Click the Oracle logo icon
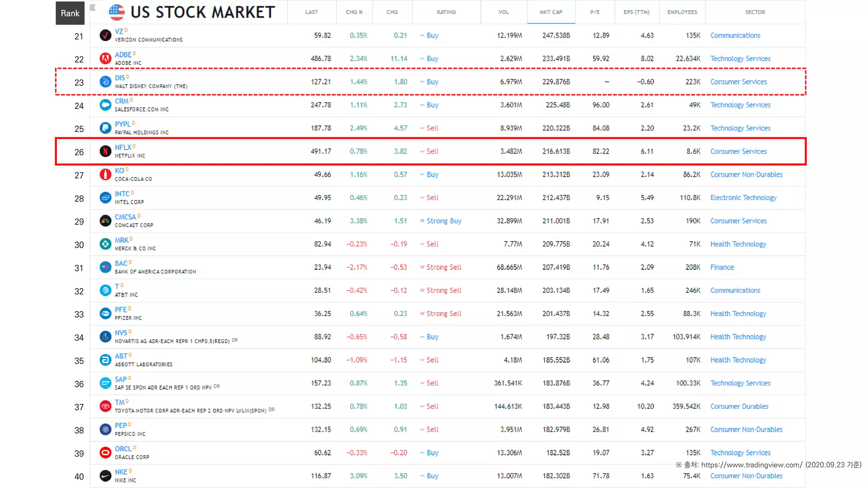868x488 pixels. click(x=105, y=452)
